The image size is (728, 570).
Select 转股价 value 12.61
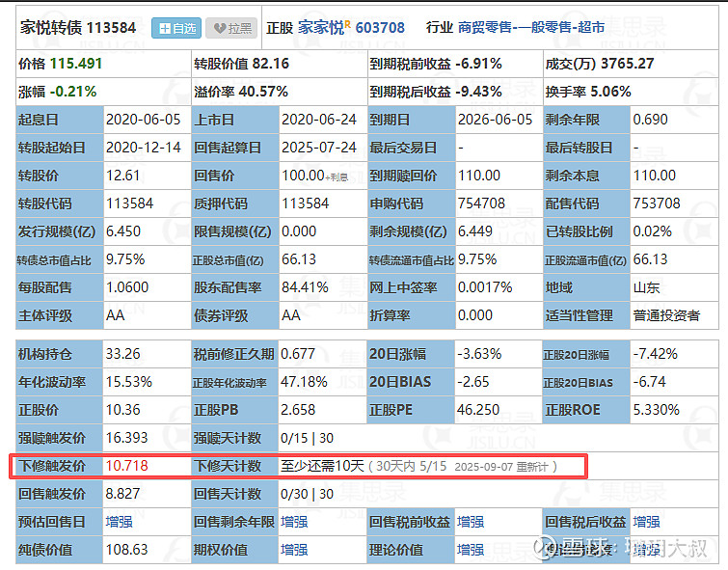122,176
